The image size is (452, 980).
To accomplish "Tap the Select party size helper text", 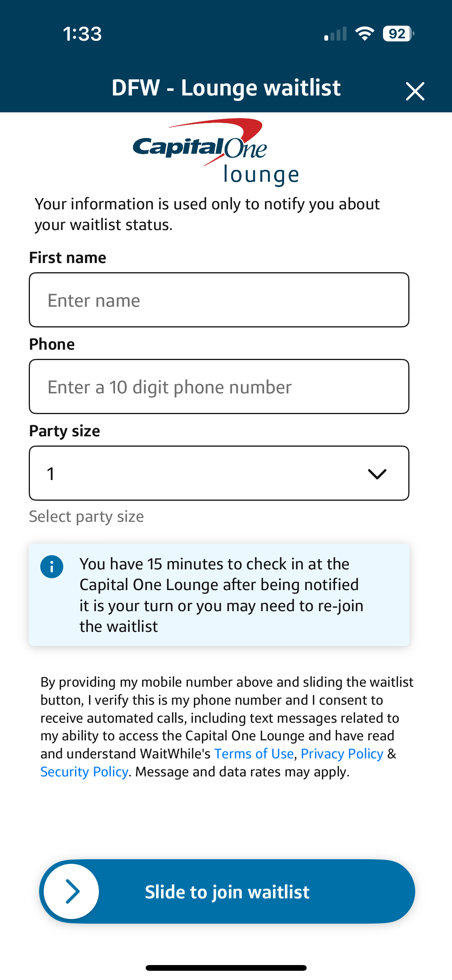I will (x=86, y=516).
